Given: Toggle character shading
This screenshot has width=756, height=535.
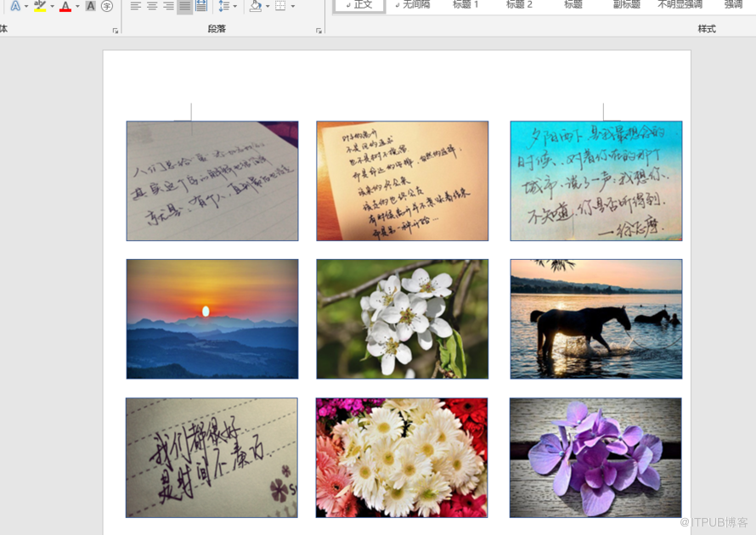Looking at the screenshot, I should point(91,6).
